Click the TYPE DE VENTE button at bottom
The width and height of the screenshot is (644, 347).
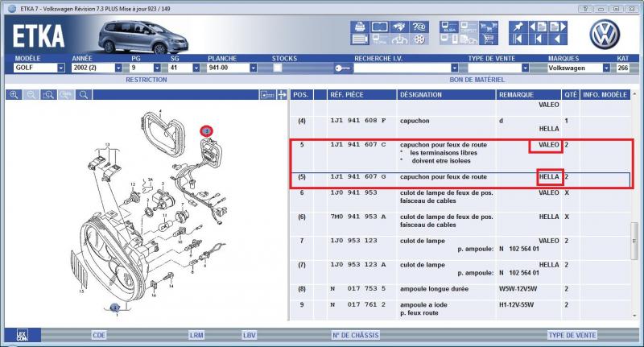(x=572, y=335)
